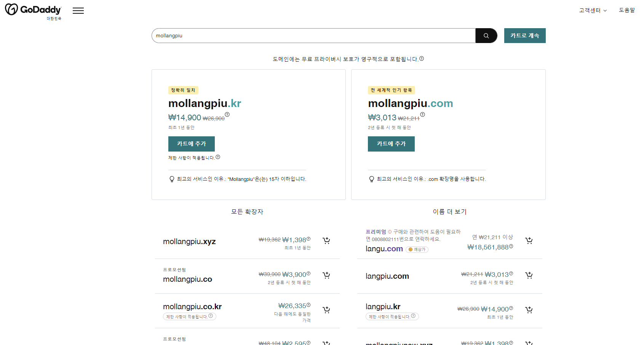Screen dimensions: 644x345
Task: Click the langu.com domain name
Action: coord(384,249)
